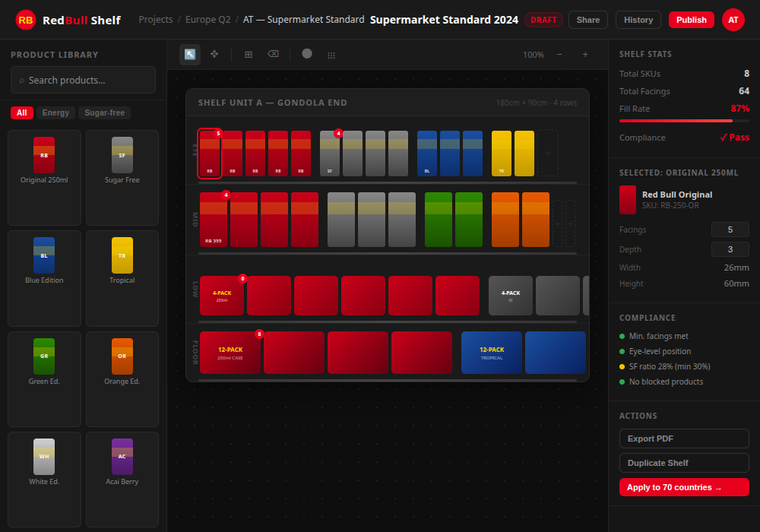Select the move/pan tool
The image size is (760, 532).
(x=214, y=54)
